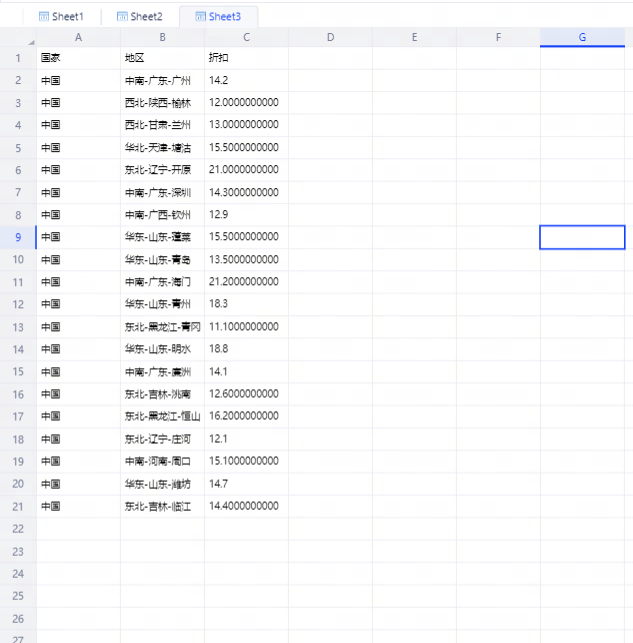
Task: Click the cell showing 21.0000000000
Action: click(x=246, y=170)
